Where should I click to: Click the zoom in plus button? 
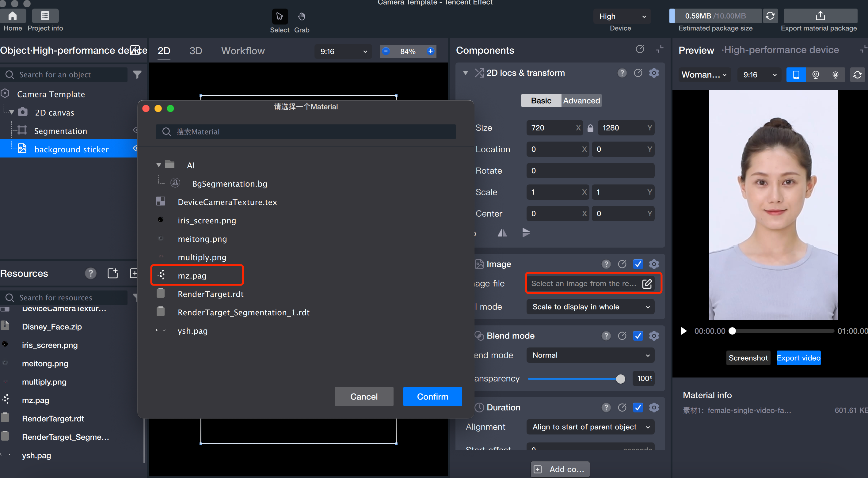point(430,51)
